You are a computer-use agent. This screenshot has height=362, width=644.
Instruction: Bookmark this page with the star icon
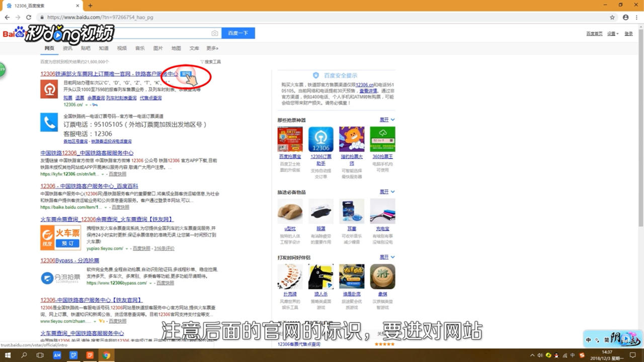pyautogui.click(x=612, y=17)
